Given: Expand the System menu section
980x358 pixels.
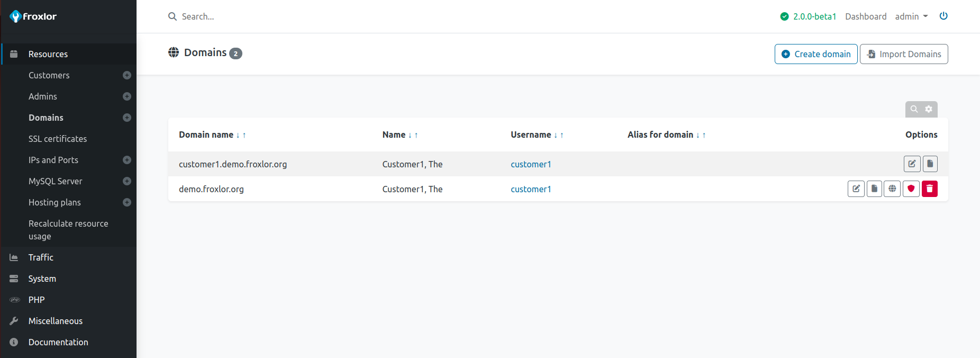Looking at the screenshot, I should click(42, 279).
